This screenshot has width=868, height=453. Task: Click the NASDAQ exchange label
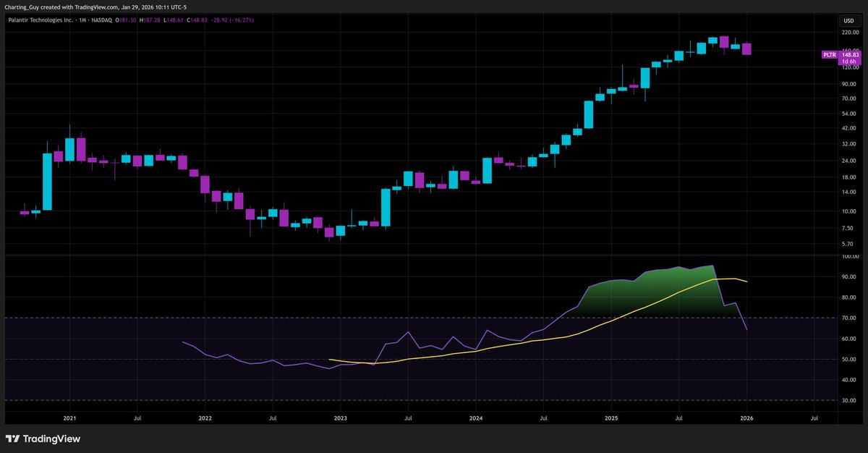(x=103, y=20)
